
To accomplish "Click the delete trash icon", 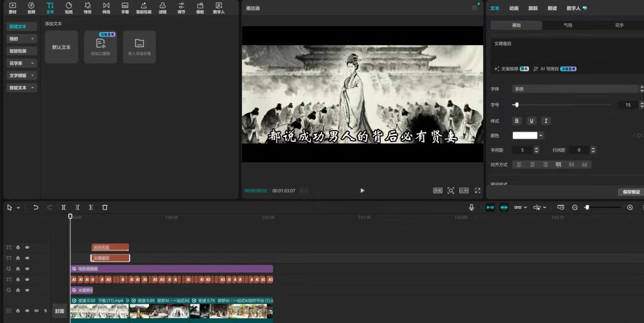I will [105, 207].
